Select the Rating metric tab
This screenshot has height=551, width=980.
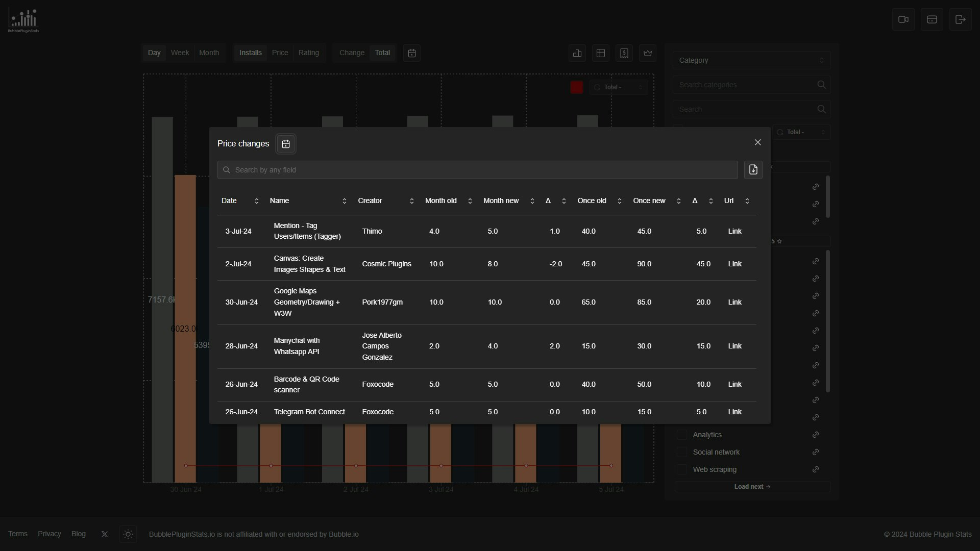pos(308,53)
